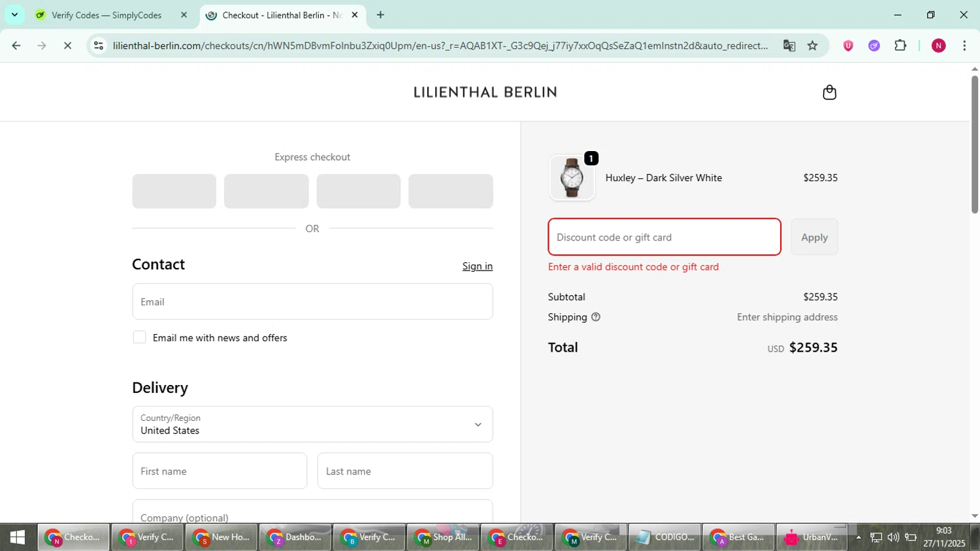
Task: Click the Huxley – Dark Silver White text
Action: point(663,178)
